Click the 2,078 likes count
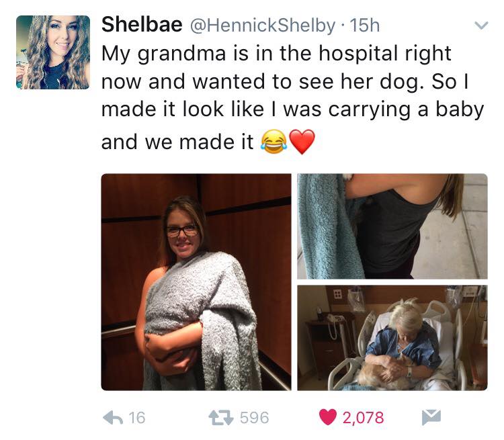Viewport: 504px width, 440px height. point(363,418)
